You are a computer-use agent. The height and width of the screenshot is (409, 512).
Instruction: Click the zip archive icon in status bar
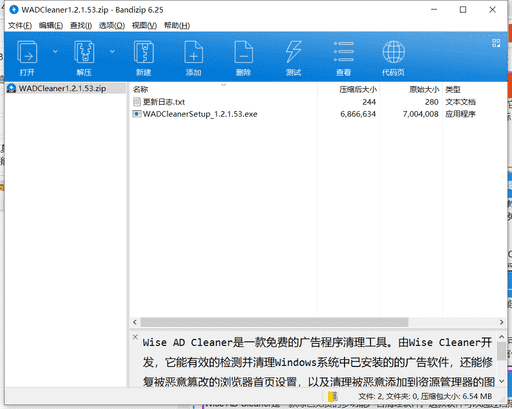tap(333, 396)
